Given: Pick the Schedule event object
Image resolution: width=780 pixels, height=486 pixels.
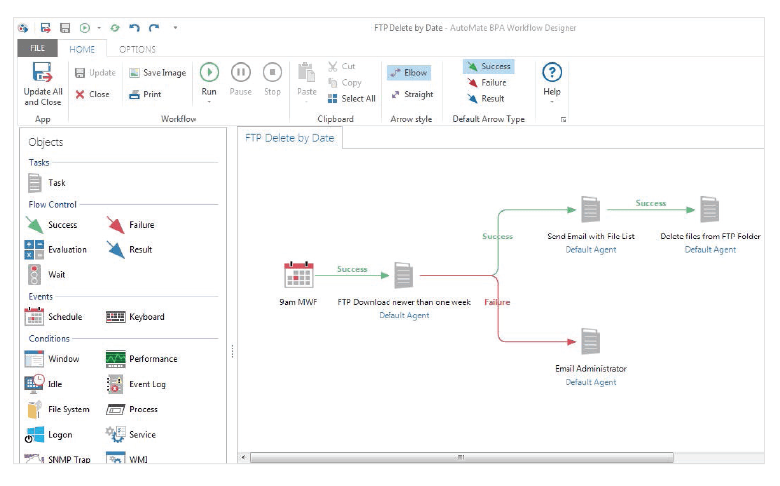Looking at the screenshot, I should click(53, 316).
